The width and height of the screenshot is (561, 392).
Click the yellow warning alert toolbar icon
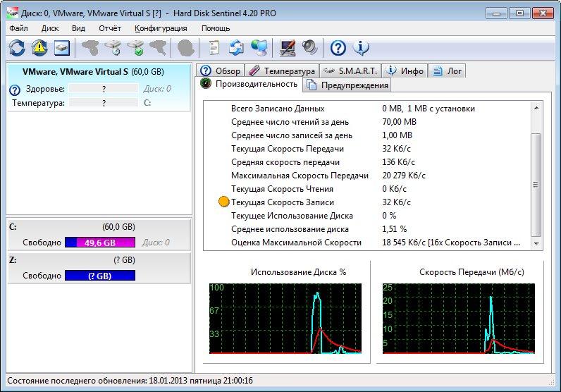pyautogui.click(x=39, y=48)
